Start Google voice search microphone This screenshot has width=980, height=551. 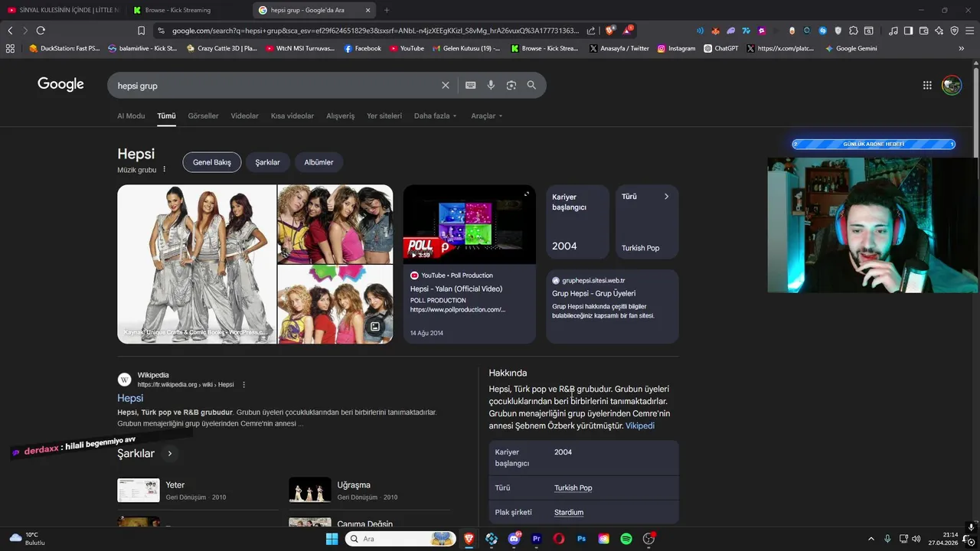tap(491, 85)
